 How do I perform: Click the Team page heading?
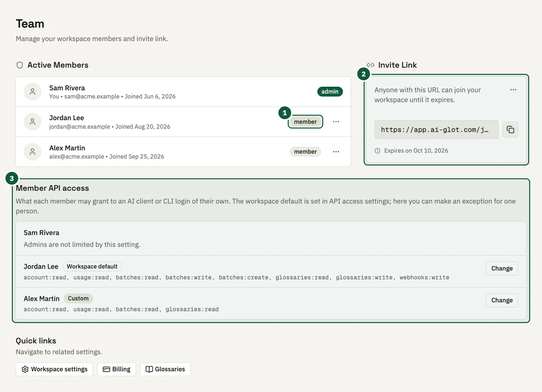pyautogui.click(x=30, y=24)
